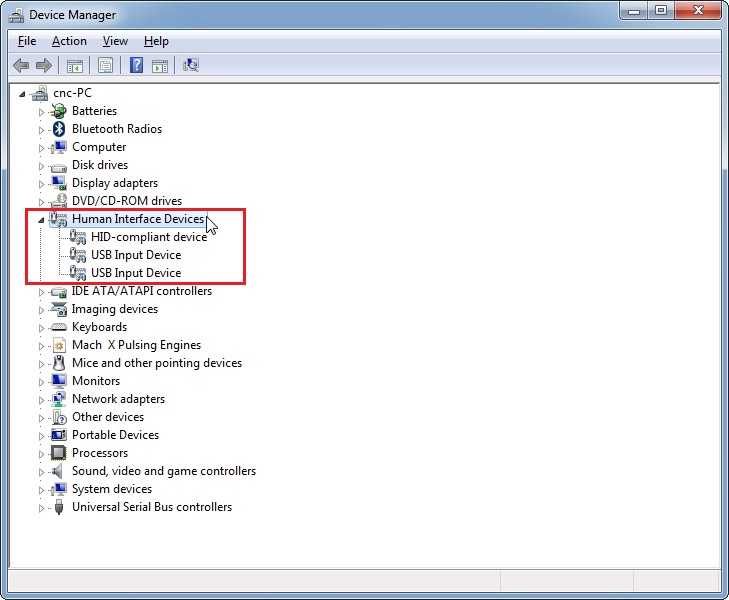Select the Bluetooth Radios label
This screenshot has width=729, height=600.
[117, 129]
